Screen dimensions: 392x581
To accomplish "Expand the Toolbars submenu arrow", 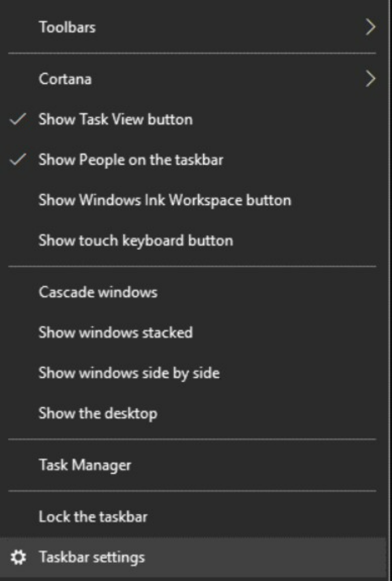I will point(370,27).
